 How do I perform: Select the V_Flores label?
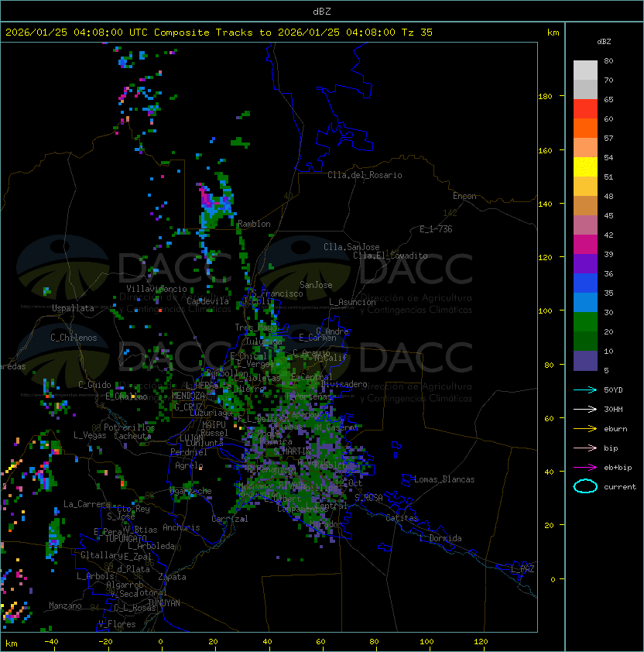point(117,624)
